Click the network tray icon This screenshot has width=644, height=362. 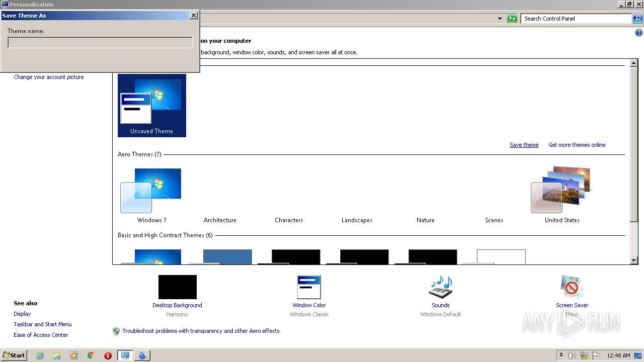click(x=584, y=355)
